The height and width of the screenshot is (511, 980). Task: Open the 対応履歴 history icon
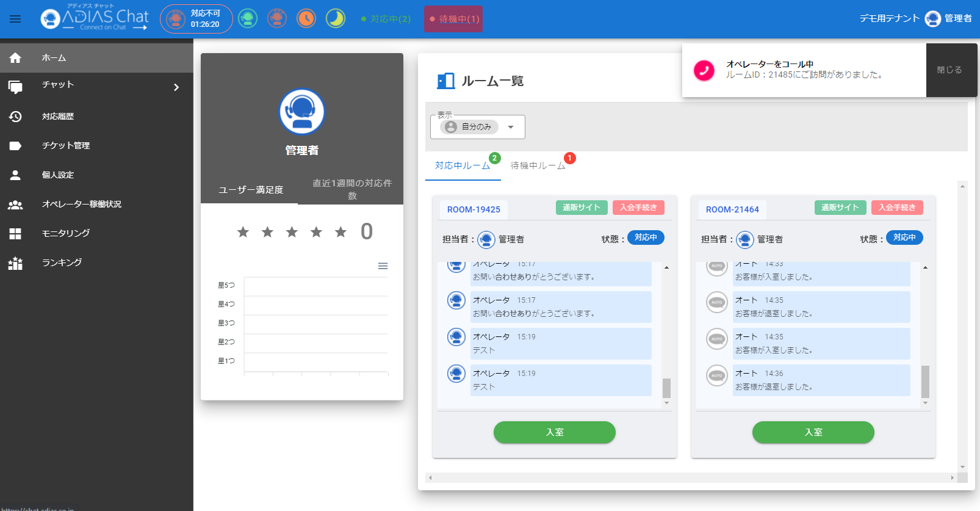(x=15, y=116)
